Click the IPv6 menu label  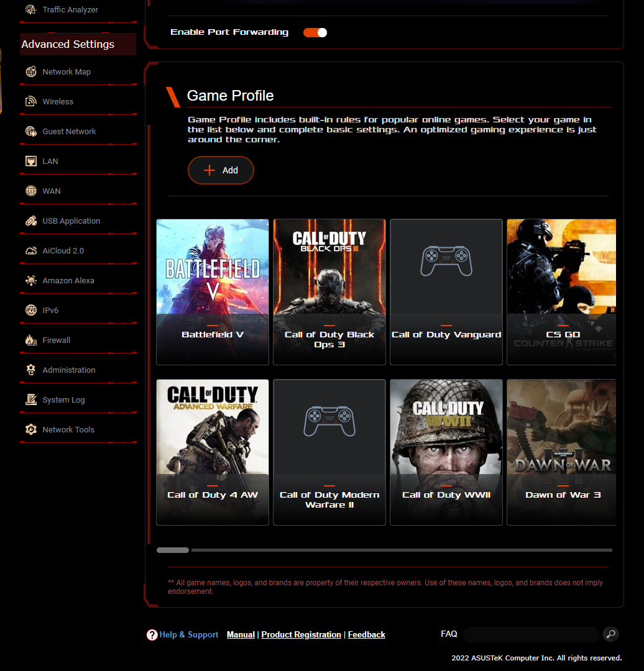[50, 310]
